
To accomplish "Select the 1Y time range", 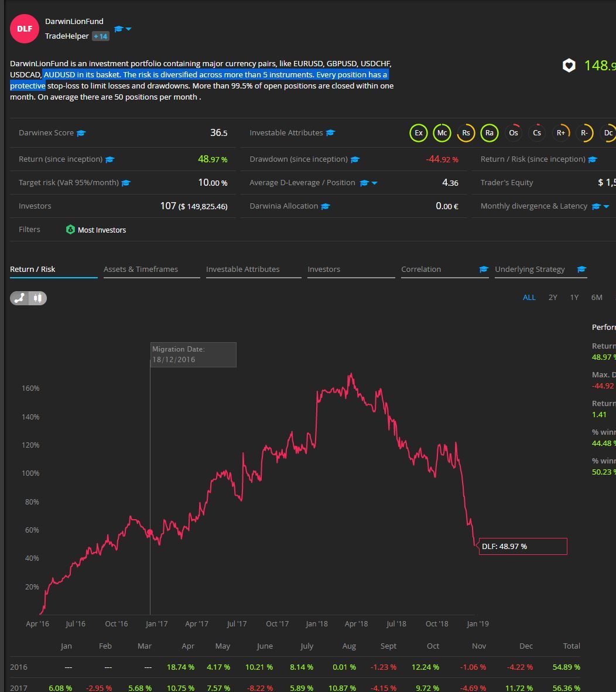I will pyautogui.click(x=574, y=298).
